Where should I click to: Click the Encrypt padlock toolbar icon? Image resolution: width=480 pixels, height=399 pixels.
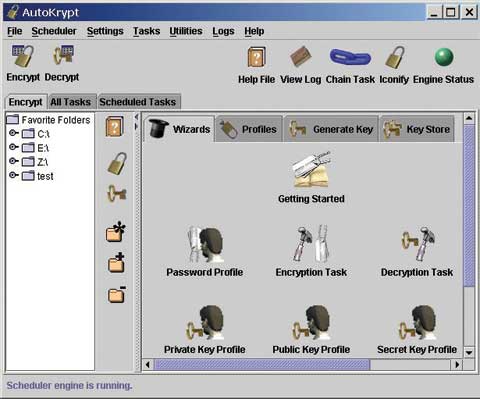[23, 56]
